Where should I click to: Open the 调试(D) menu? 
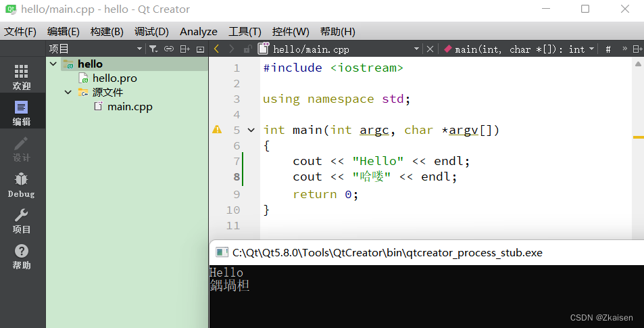(x=151, y=32)
